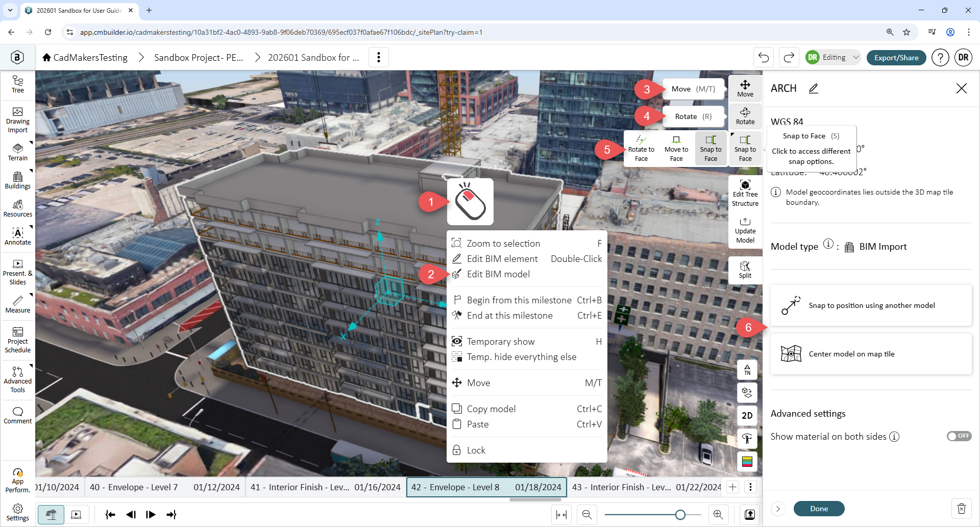Viewport: 980px width, 527px height.
Task: Expand the collapsed side panel arrow
Action: (778, 509)
